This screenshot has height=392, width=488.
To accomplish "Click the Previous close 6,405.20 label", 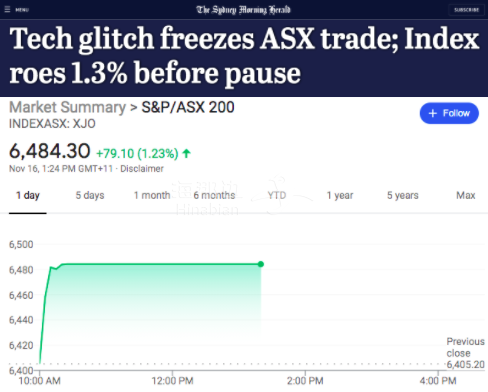I will click(465, 353).
